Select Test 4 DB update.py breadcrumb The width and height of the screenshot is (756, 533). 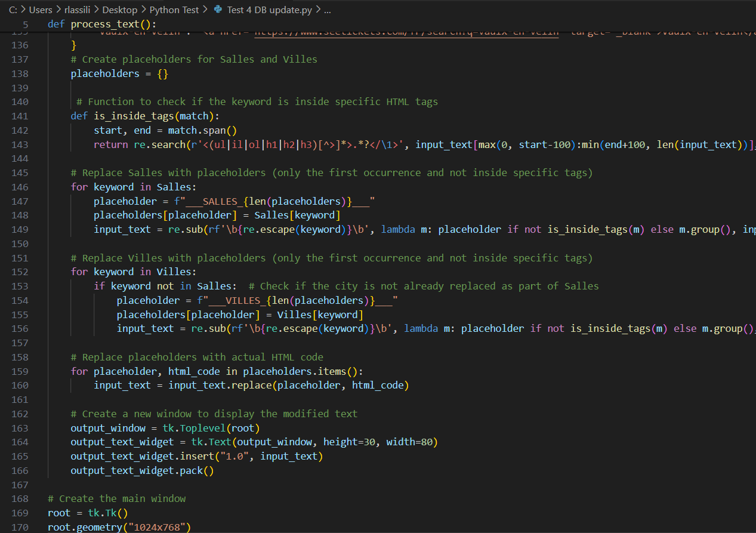click(x=269, y=10)
